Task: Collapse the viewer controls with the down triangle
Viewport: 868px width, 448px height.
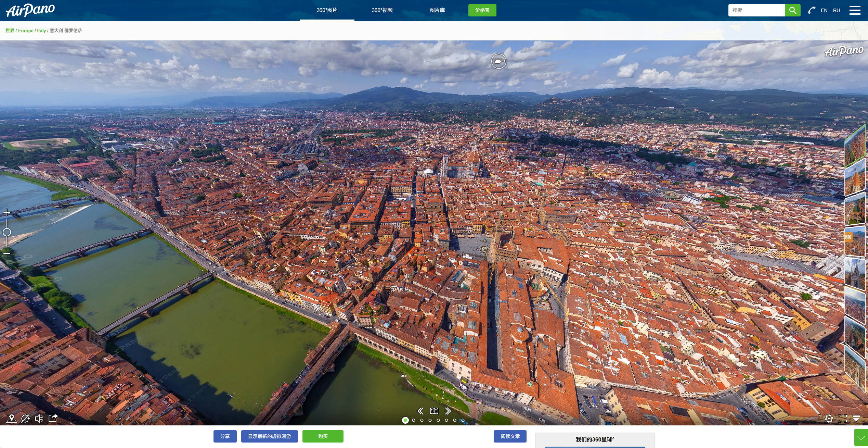Action: point(856,419)
